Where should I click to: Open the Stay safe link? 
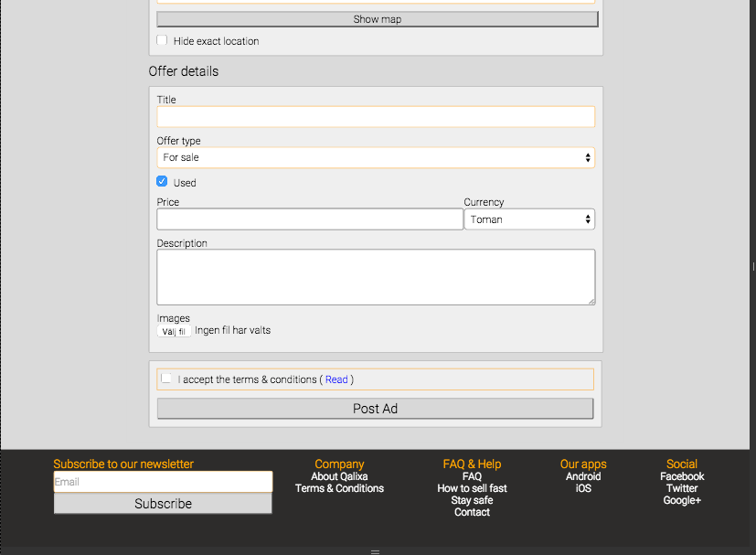pos(472,500)
